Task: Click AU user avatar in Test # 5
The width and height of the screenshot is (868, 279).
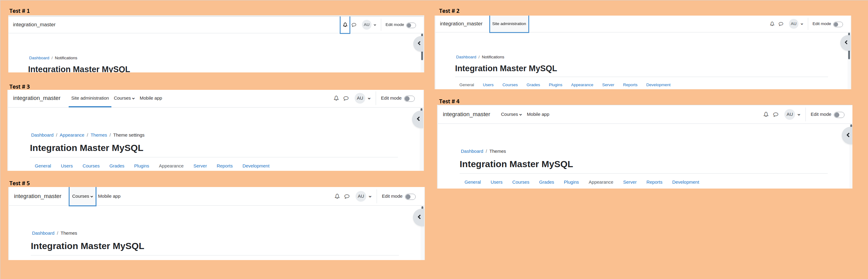Action: (361, 196)
